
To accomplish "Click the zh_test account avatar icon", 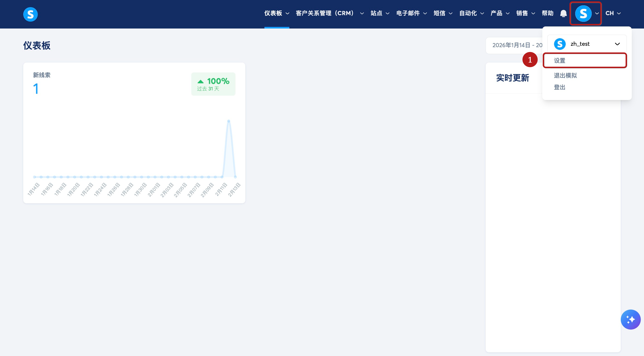I will [x=560, y=44].
